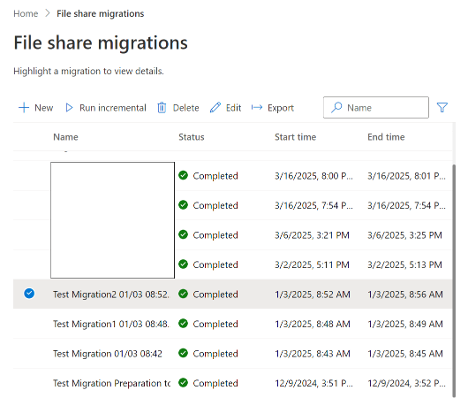The image size is (468, 398).
Task: Click status icon for Test Migration1 row
Action: (183, 323)
